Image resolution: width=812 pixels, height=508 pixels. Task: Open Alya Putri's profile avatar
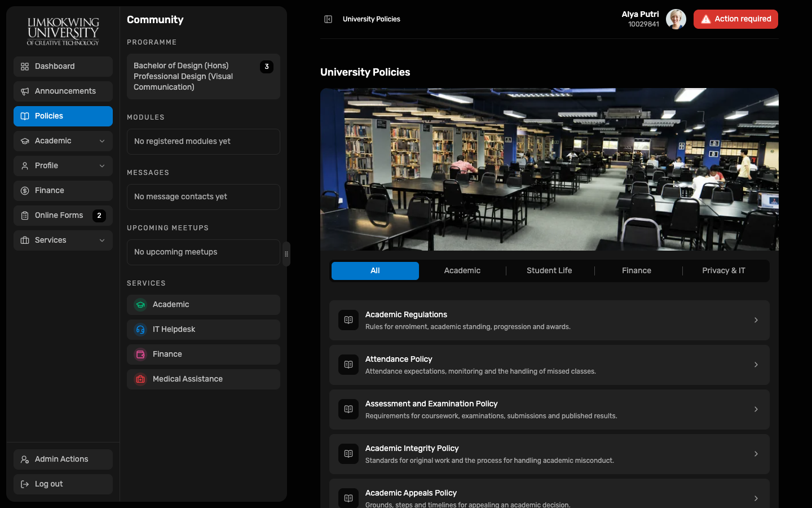pos(676,19)
